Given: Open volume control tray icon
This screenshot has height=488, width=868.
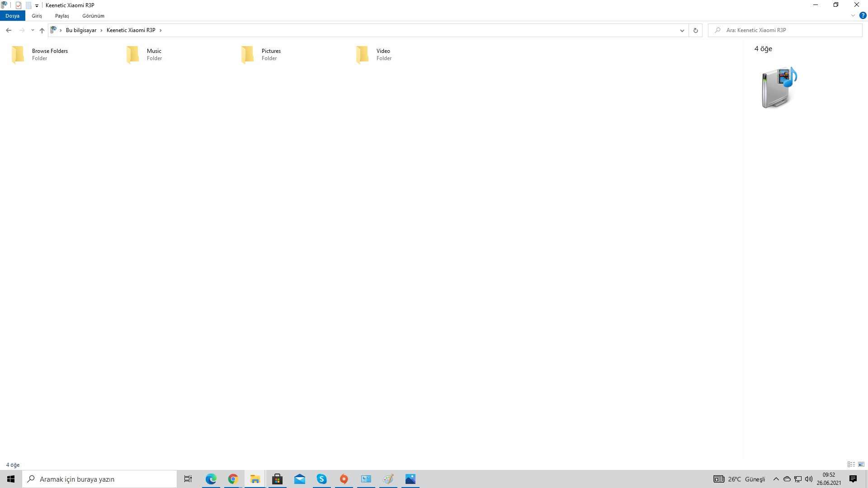Looking at the screenshot, I should pyautogui.click(x=809, y=479).
